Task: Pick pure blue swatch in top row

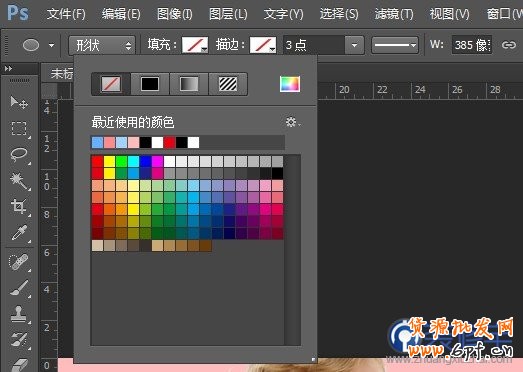Action: (145, 161)
